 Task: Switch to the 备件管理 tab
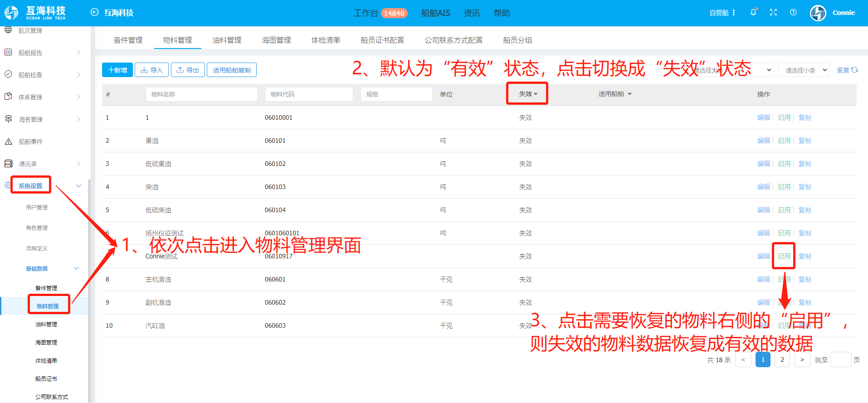[x=128, y=40]
